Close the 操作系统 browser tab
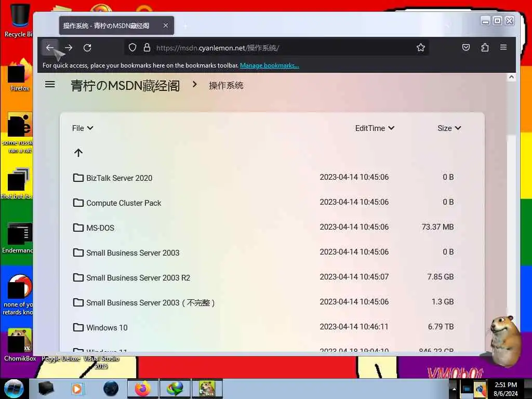This screenshot has width=532, height=399. (x=166, y=25)
